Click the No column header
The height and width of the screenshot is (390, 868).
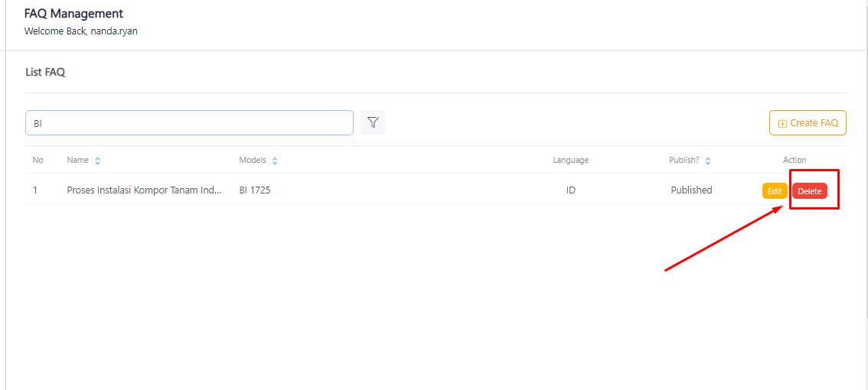[38, 160]
